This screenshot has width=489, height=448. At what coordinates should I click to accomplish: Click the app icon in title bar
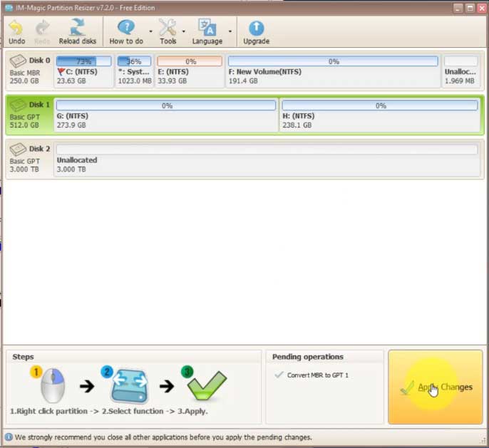pos(9,8)
